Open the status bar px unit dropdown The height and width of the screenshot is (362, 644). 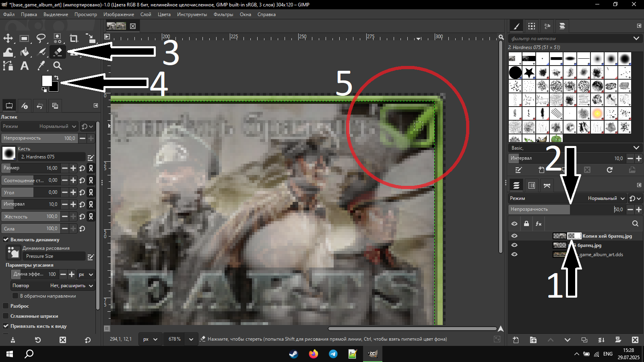click(x=151, y=339)
